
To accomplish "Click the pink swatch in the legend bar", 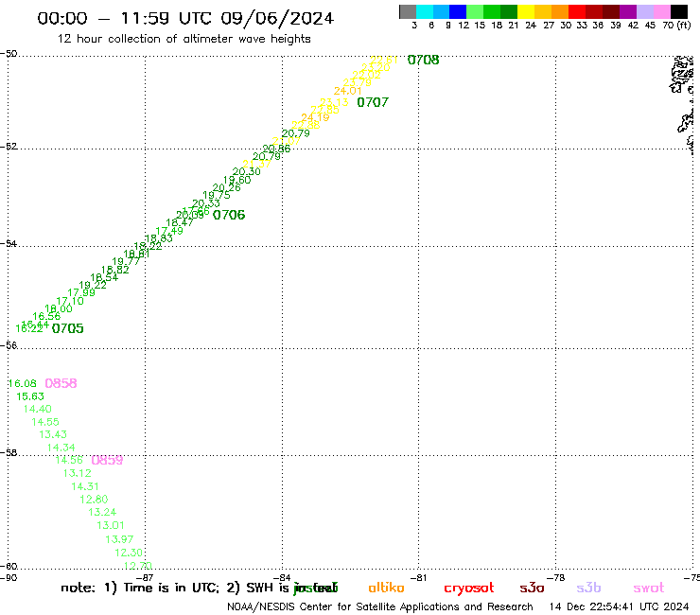I will 661,11.
